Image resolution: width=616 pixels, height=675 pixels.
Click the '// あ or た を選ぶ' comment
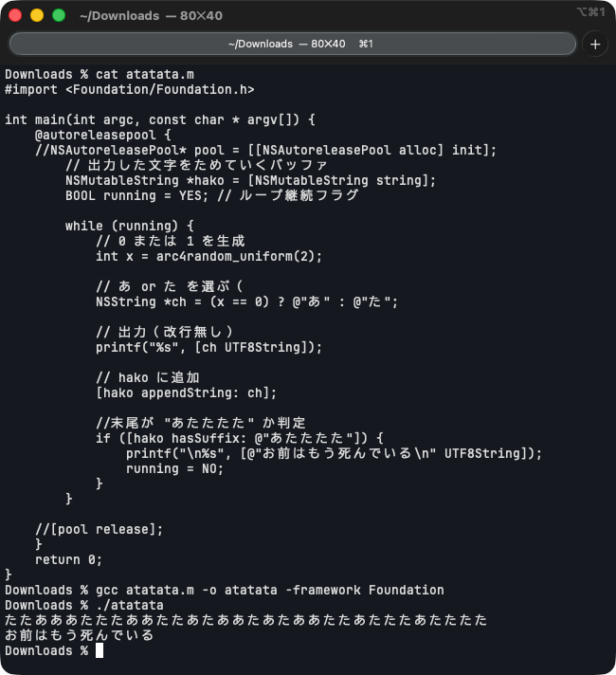pyautogui.click(x=170, y=286)
